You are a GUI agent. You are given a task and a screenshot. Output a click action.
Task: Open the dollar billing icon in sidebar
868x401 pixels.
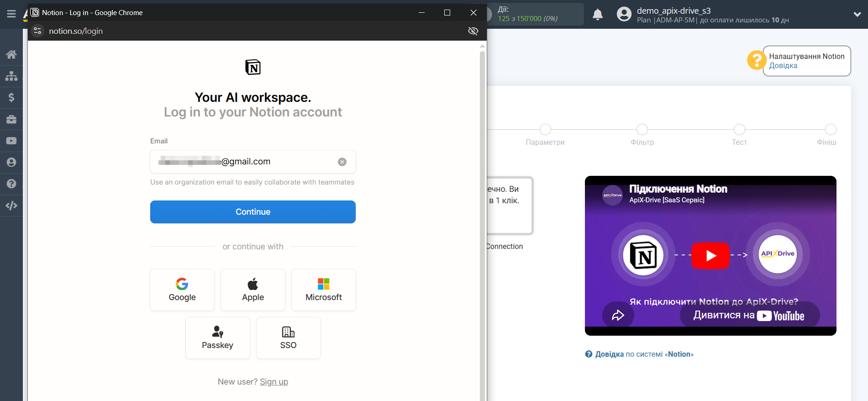tap(11, 97)
